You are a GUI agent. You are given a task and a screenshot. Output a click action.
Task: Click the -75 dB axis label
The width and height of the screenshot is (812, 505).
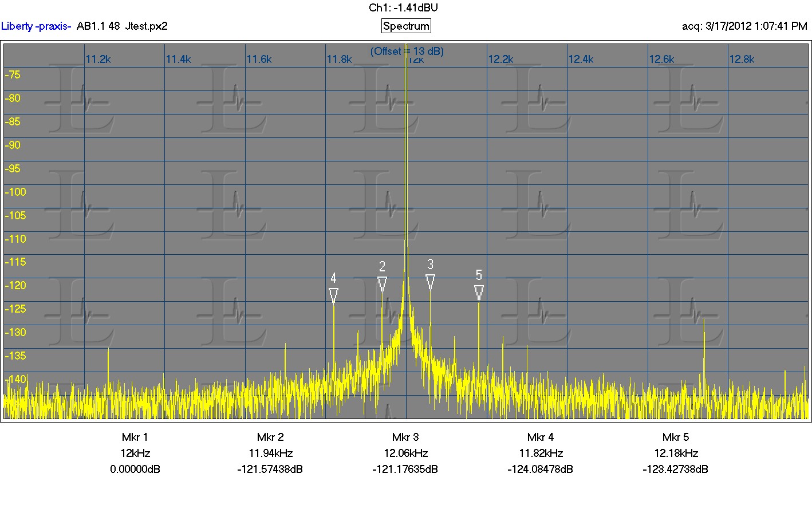click(13, 74)
